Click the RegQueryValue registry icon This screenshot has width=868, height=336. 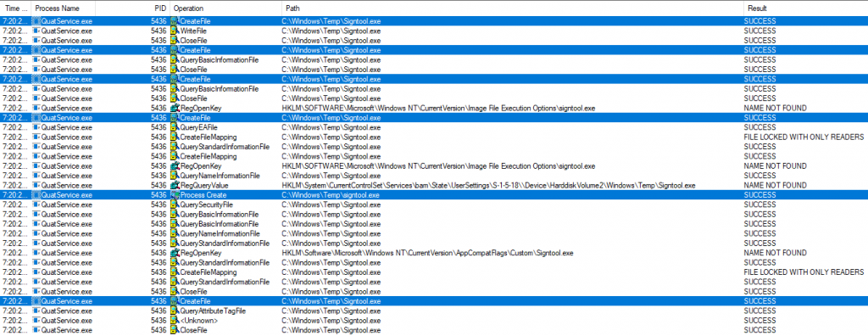coord(175,185)
